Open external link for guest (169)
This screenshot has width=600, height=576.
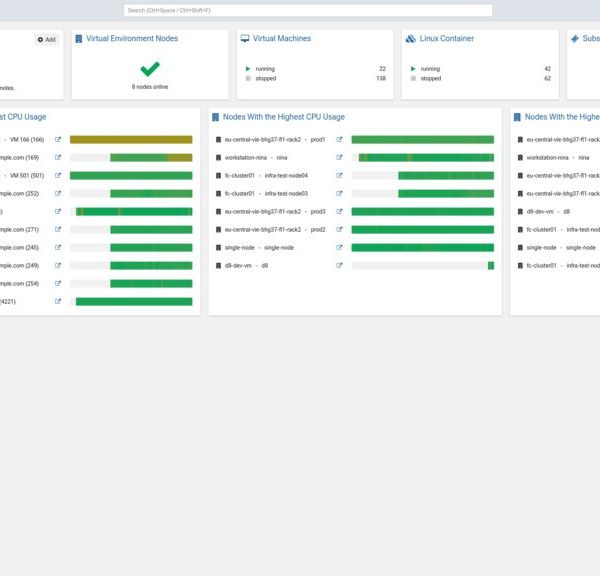click(x=58, y=157)
